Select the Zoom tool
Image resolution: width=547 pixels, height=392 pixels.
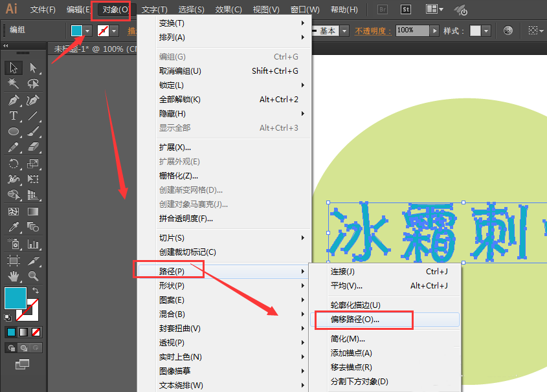pos(33,276)
